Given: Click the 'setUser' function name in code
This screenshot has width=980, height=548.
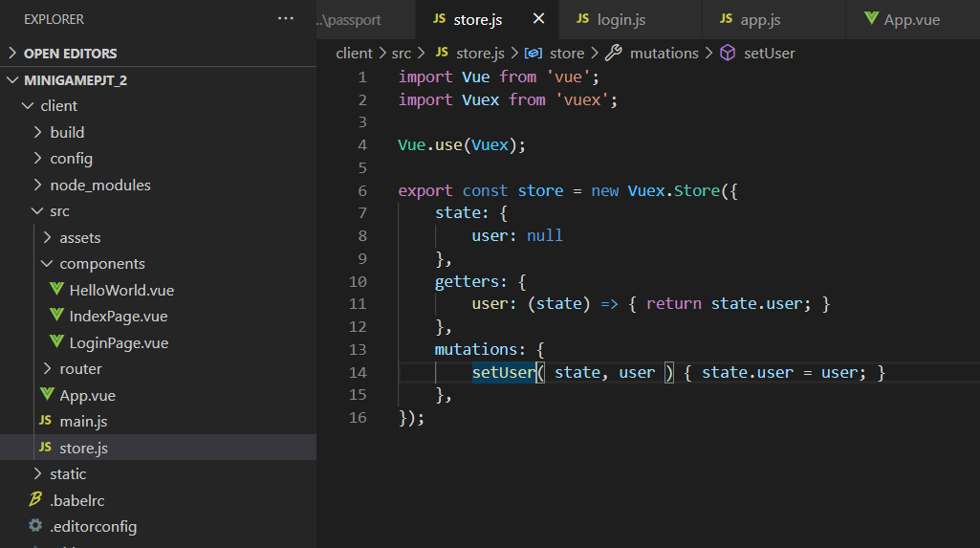Looking at the screenshot, I should click(x=504, y=372).
